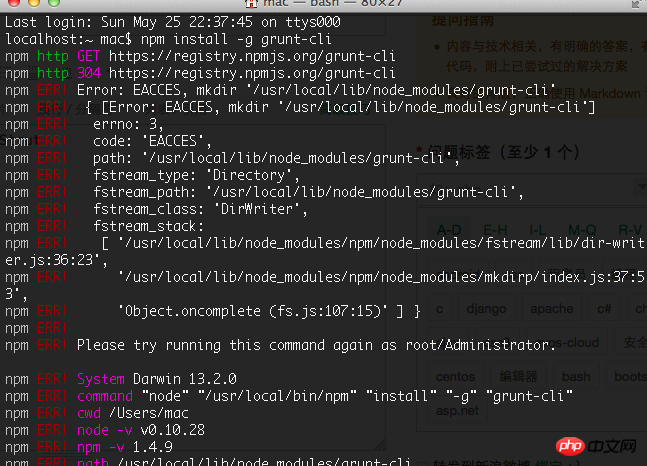The height and width of the screenshot is (466, 647).
Task: Click the 'errno: 3,' line
Action: [x=128, y=124]
